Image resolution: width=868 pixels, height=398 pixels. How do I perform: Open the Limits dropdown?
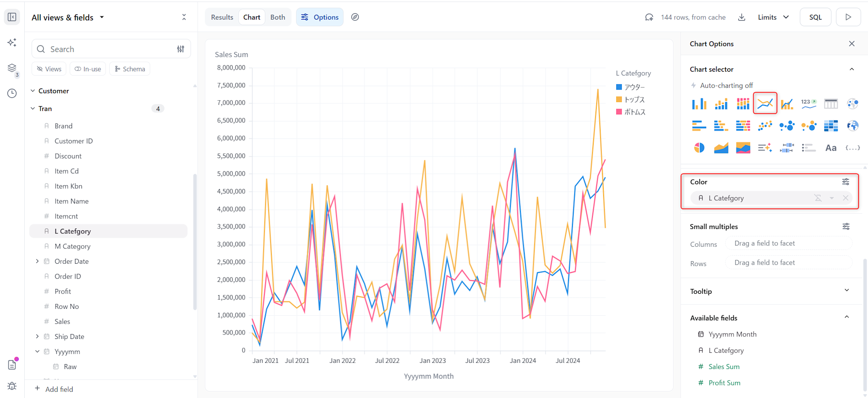click(773, 17)
